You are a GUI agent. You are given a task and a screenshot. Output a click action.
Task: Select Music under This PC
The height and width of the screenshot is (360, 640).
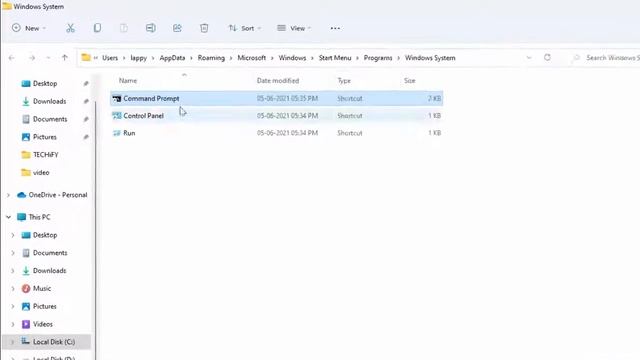(42, 289)
